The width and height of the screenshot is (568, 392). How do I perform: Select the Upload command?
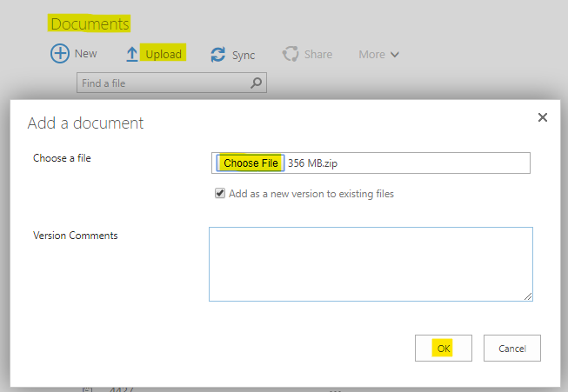coord(164,54)
